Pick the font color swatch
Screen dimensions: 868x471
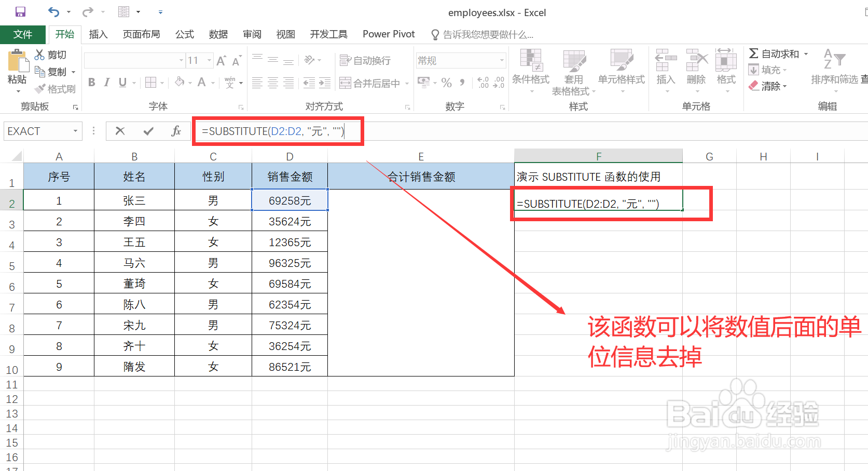point(201,82)
